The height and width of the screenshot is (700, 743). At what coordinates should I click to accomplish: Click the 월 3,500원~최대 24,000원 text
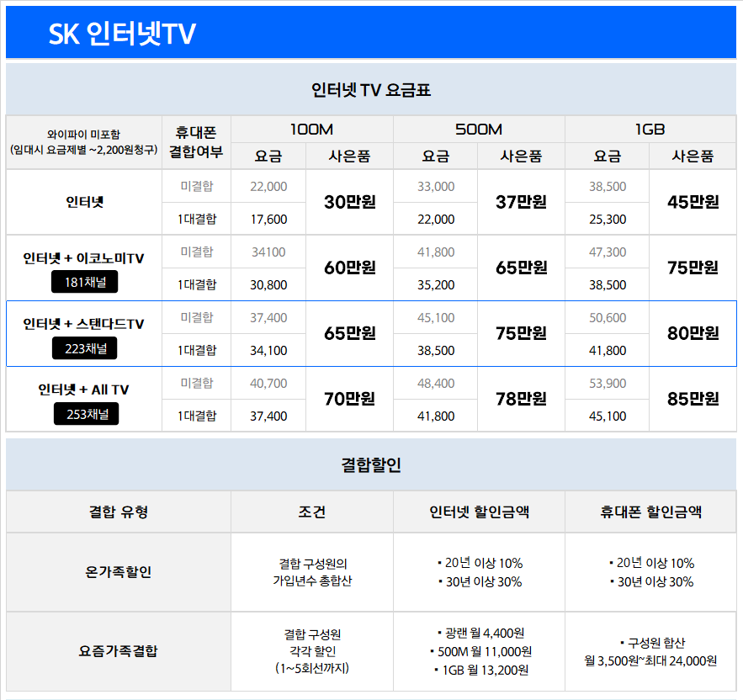point(650,660)
